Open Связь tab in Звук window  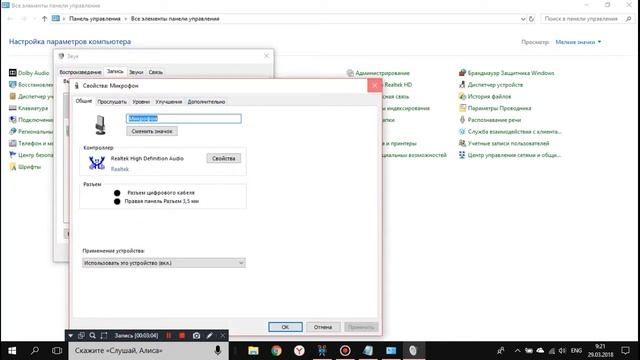(x=156, y=72)
